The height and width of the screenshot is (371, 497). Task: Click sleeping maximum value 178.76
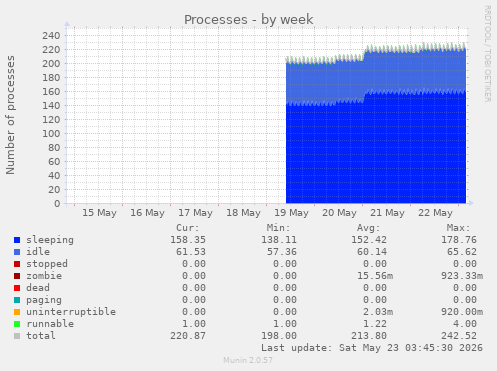pos(459,240)
